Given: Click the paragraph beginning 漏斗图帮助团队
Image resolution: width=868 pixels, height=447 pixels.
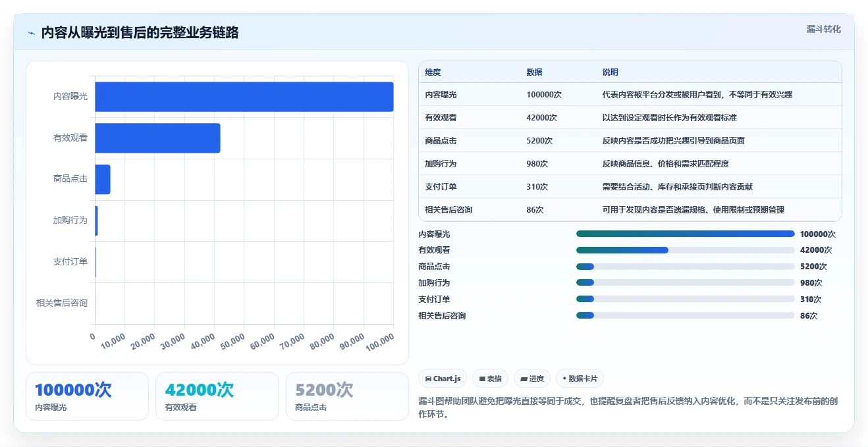Looking at the screenshot, I should pos(628,408).
